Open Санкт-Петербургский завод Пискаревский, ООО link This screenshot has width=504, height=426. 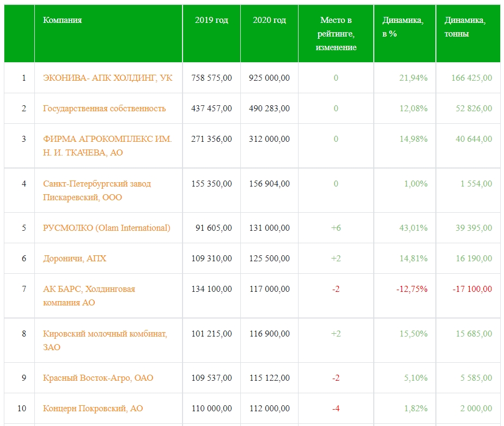[x=97, y=190]
